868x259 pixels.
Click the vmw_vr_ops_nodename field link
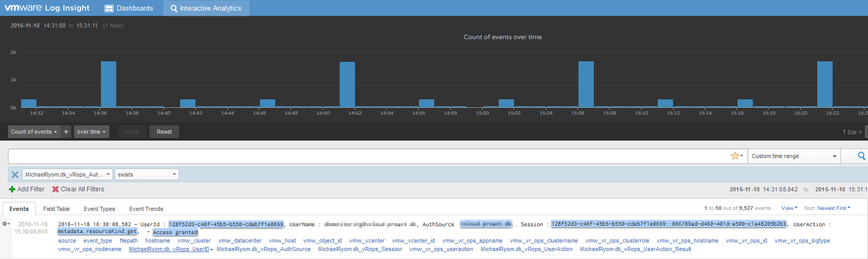click(x=90, y=249)
